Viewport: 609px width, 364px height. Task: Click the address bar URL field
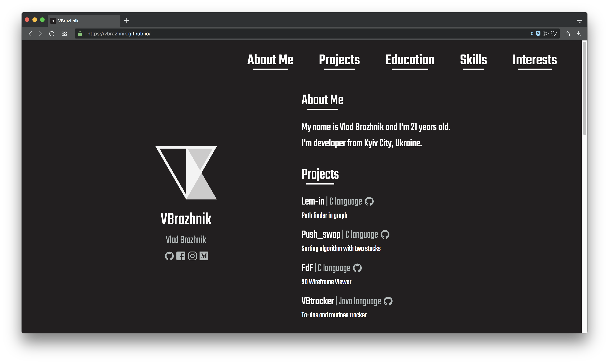294,34
